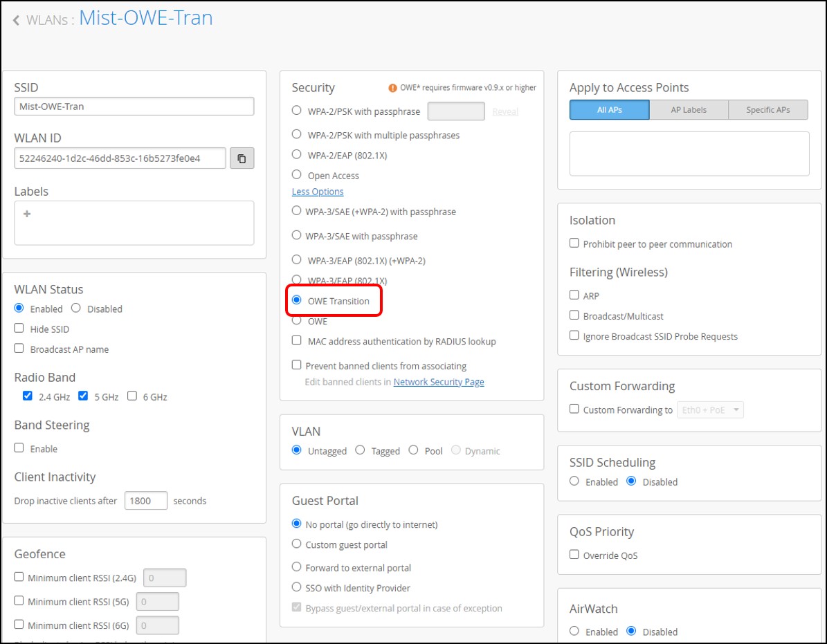Screen dimensions: 827x644
Task: Select Pool VLAN option
Action: (413, 450)
